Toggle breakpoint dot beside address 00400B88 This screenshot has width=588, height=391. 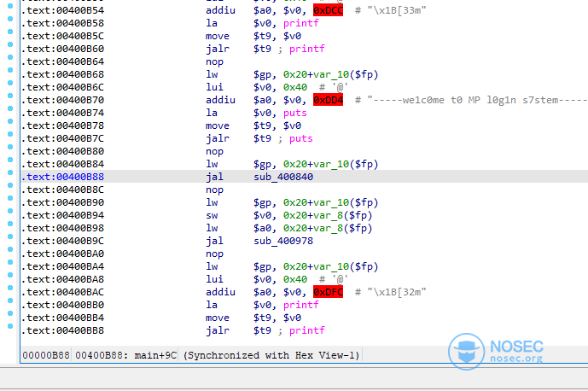[9, 177]
